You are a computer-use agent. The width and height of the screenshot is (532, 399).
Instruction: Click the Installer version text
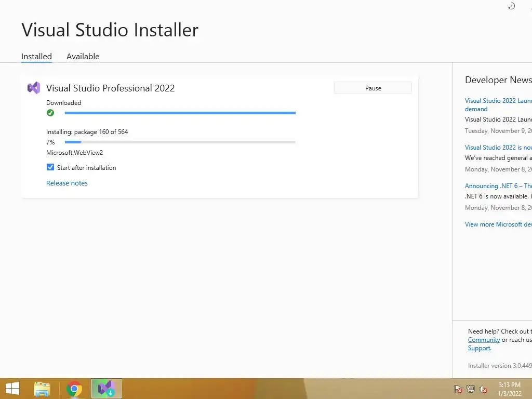pyautogui.click(x=500, y=365)
